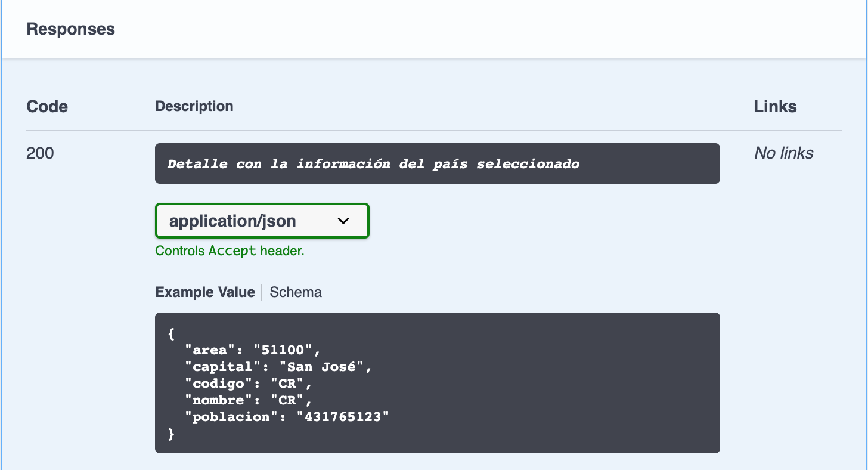Click the Code column header
This screenshot has height=470, width=868.
tap(47, 107)
